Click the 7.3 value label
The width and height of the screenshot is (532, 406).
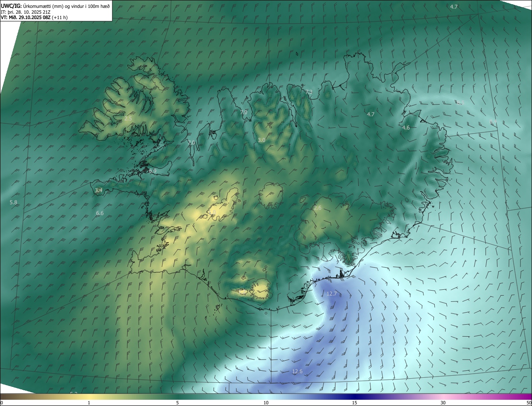tap(308, 92)
